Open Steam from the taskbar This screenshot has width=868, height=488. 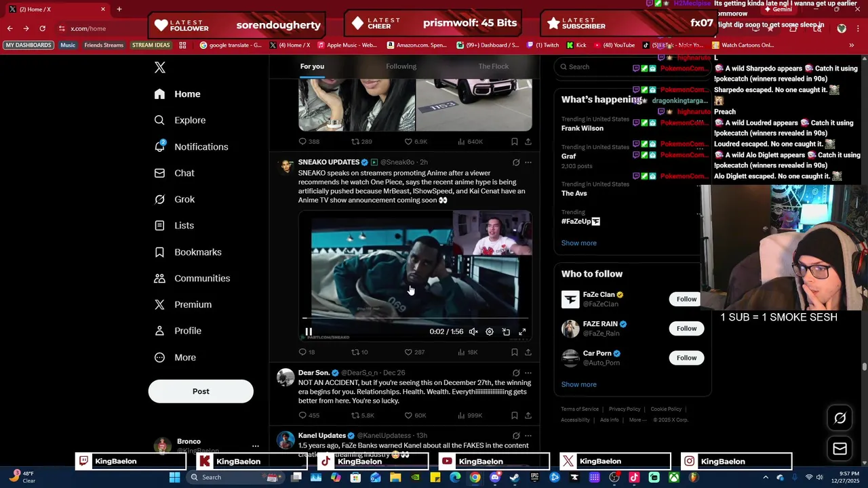pos(515,477)
